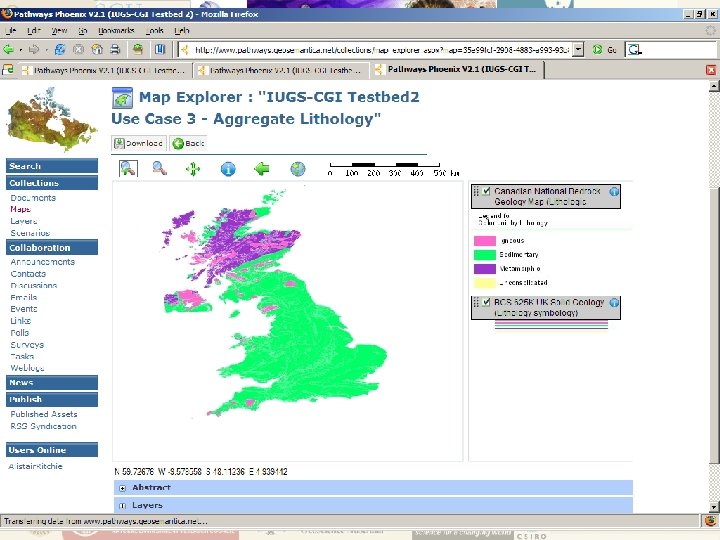Click the Go button beside address bar
The height and width of the screenshot is (540, 720).
click(x=604, y=50)
